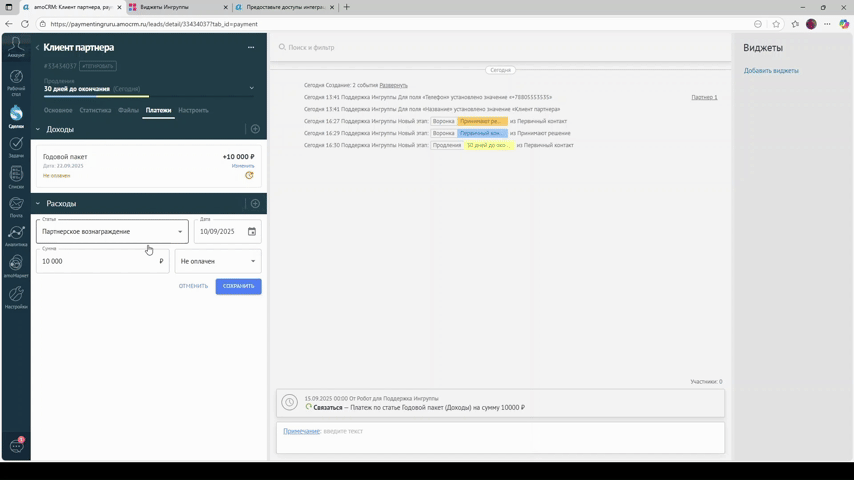Open Партнер 1 link in feed
This screenshot has width=854, height=480.
click(x=704, y=98)
